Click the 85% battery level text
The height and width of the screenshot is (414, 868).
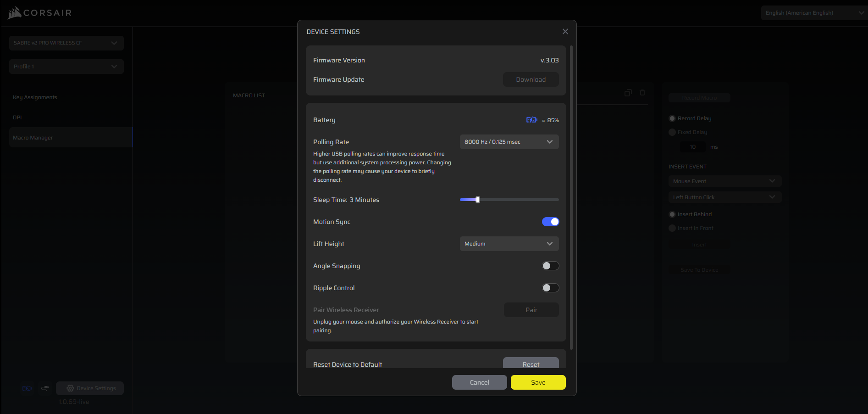coord(553,120)
